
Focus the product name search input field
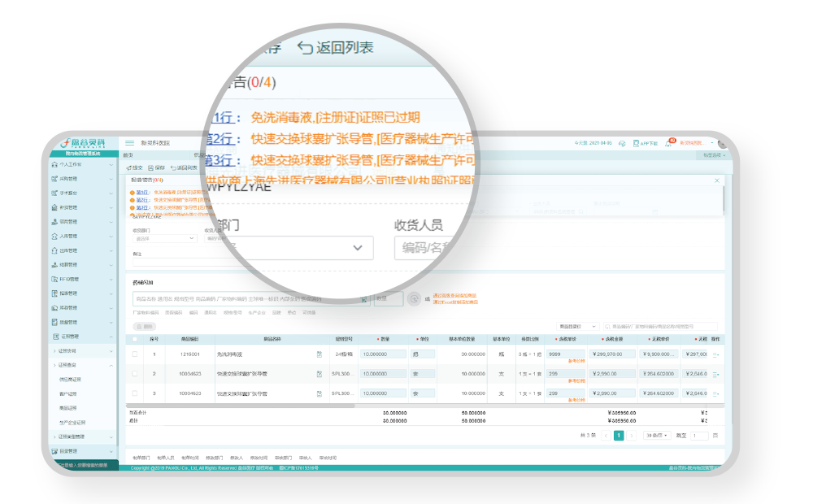251,299
